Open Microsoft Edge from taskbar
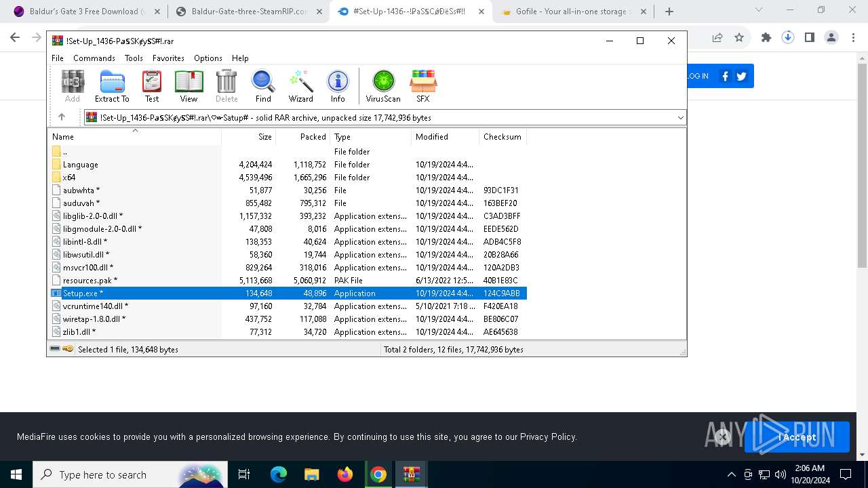The height and width of the screenshot is (488, 868). pos(279,474)
